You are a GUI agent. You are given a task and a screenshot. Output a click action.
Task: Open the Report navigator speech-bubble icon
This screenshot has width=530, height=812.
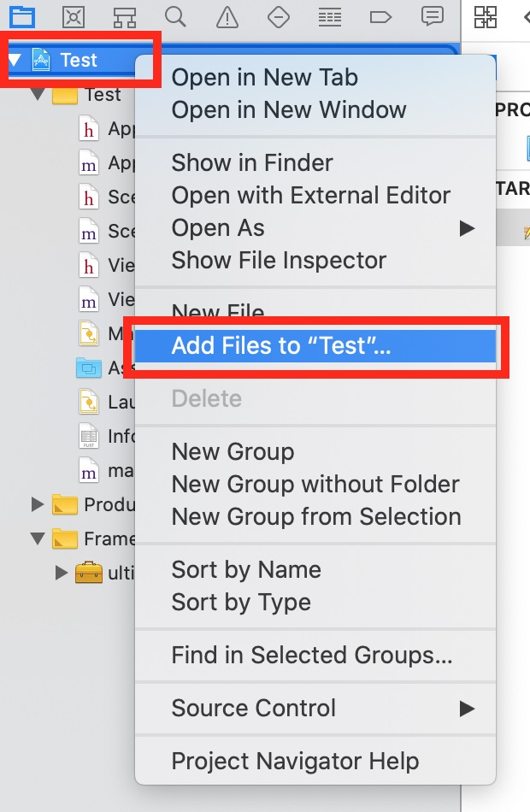pos(433,16)
